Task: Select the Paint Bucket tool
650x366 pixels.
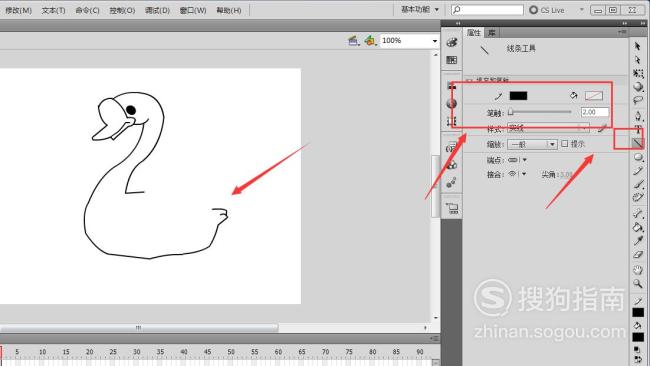Action: coord(638,227)
